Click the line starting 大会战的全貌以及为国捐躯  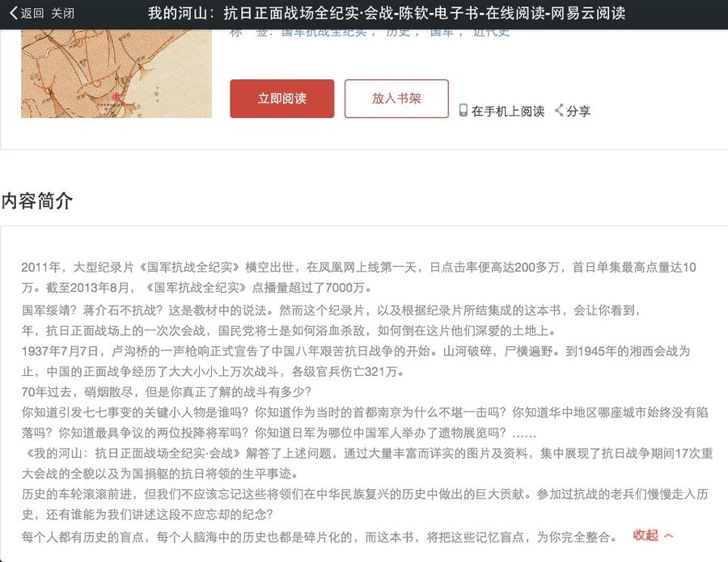160,473
